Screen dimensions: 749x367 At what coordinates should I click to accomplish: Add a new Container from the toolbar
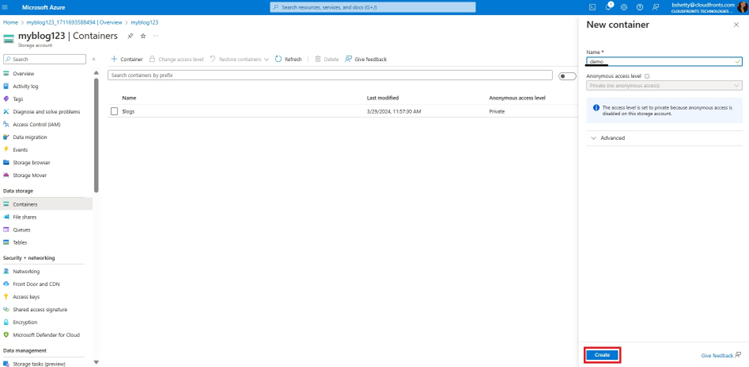coord(127,59)
